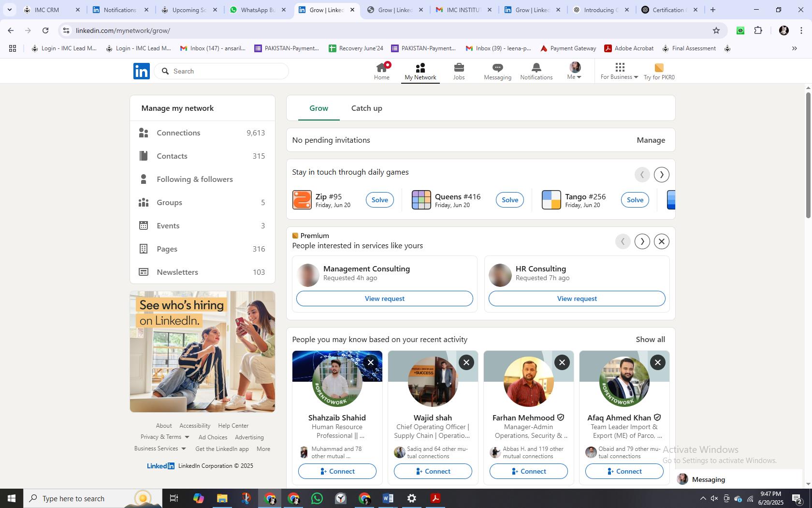Switch to the Grow tab
Viewport: 812px width, 508px height.
tap(319, 108)
